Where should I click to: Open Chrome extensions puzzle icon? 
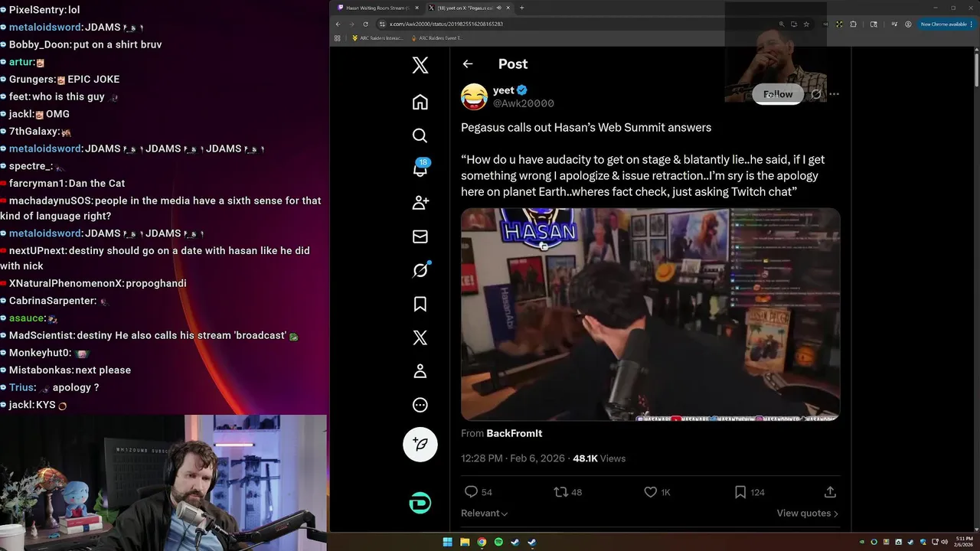854,24
